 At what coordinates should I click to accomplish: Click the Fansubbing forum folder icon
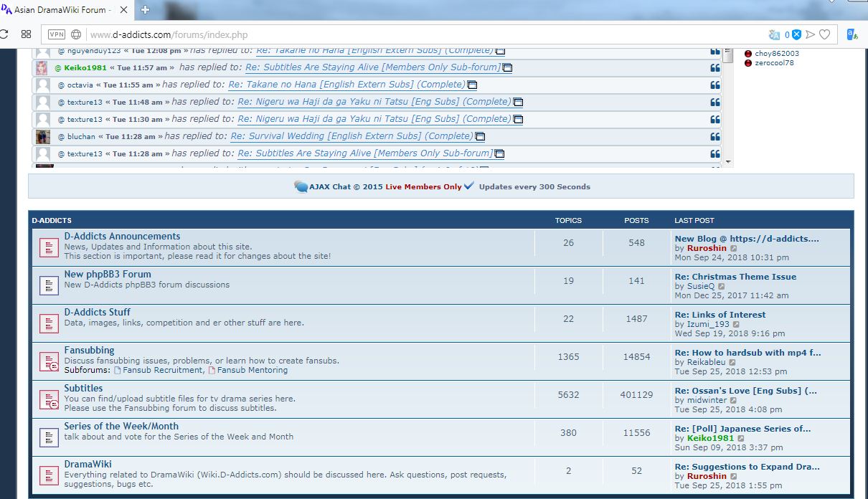point(49,361)
